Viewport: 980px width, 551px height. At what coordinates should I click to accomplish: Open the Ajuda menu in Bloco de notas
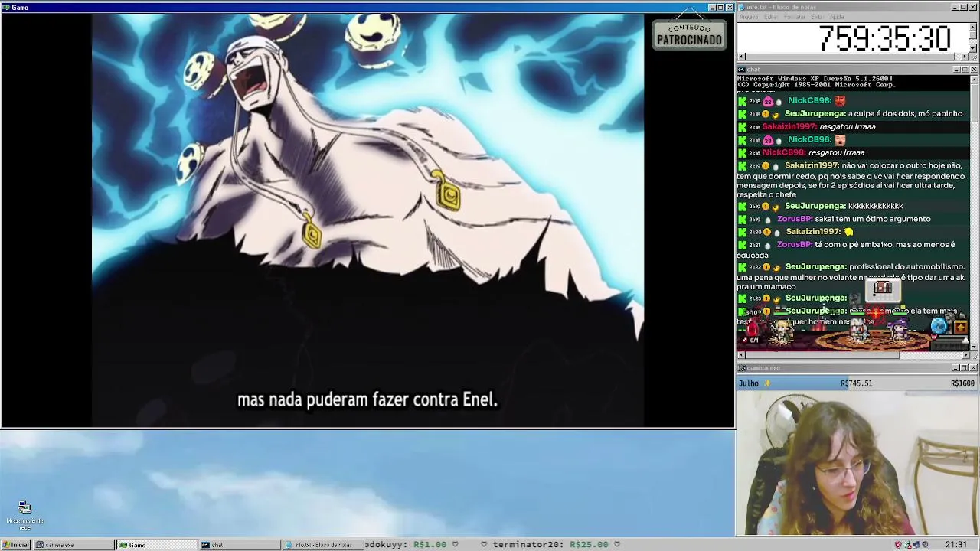pos(837,17)
